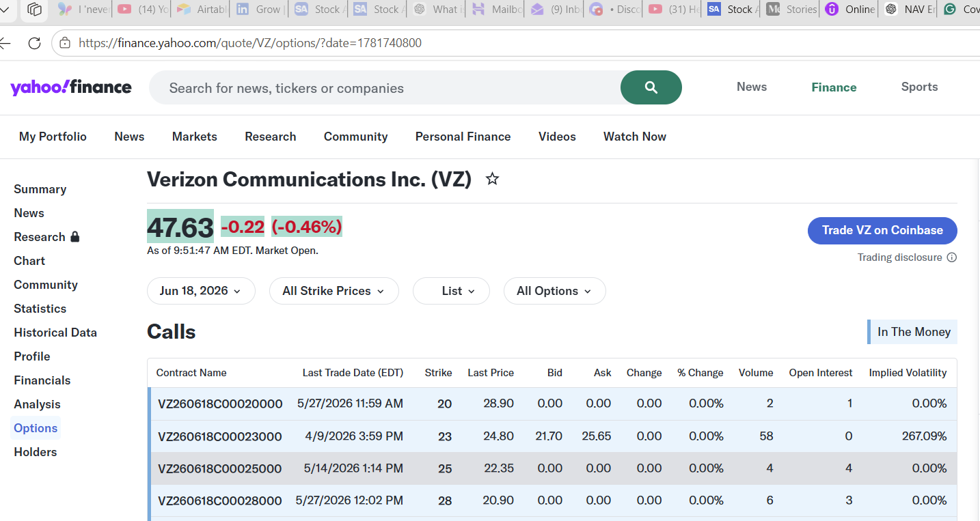Viewport: 980px width, 521px height.
Task: Click the Sports link in the Yahoo header
Action: (919, 87)
